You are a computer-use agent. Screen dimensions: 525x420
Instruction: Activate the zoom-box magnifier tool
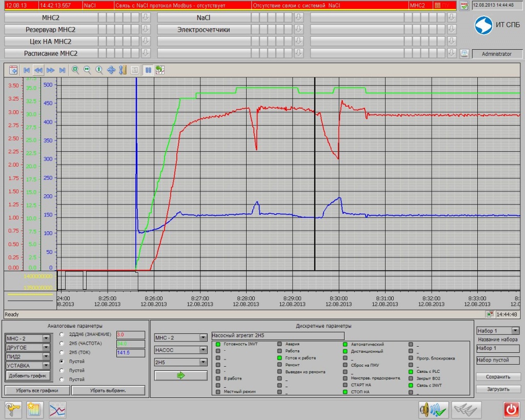[x=75, y=70]
